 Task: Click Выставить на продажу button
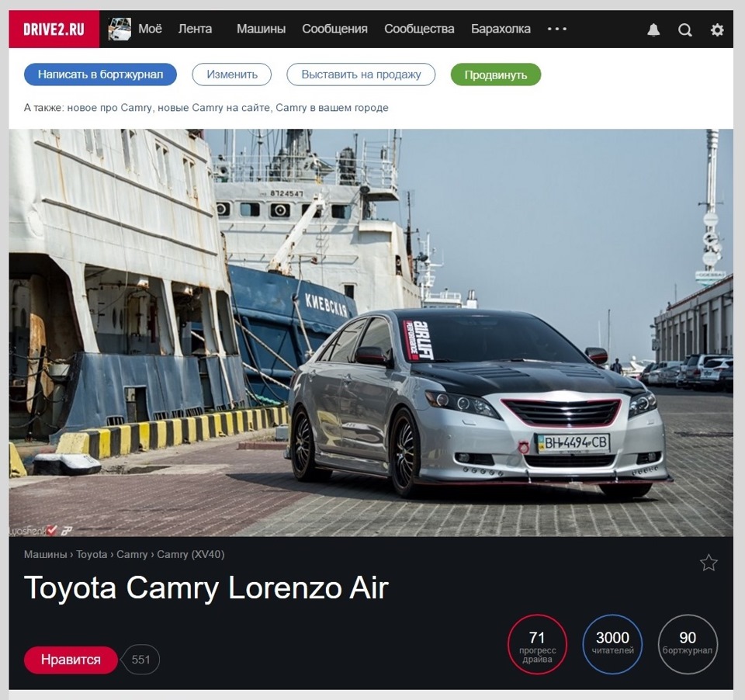click(x=361, y=75)
